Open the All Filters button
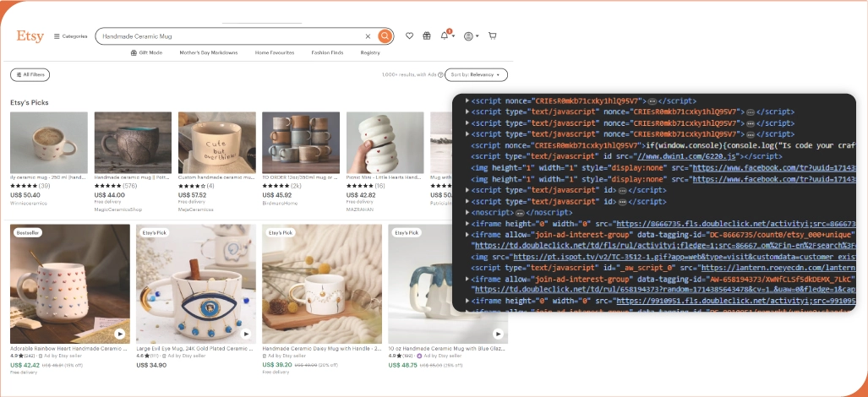This screenshot has width=868, height=397. click(x=30, y=74)
